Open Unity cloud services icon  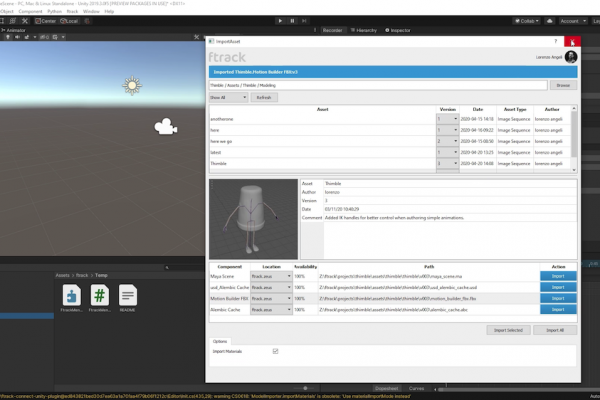pyautogui.click(x=550, y=21)
